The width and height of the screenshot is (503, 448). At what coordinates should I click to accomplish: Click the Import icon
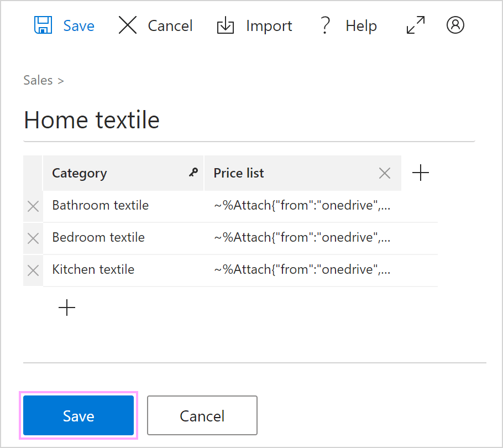pos(226,25)
